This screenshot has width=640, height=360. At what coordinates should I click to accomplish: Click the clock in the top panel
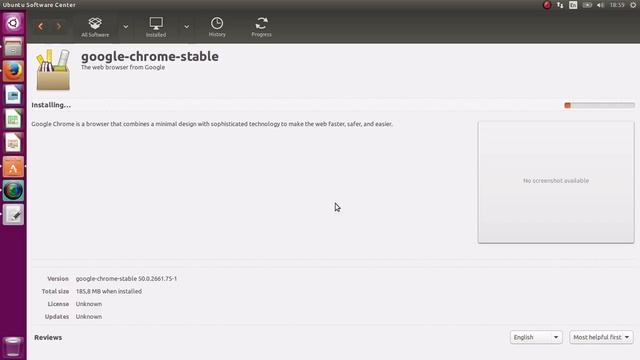(617, 5)
